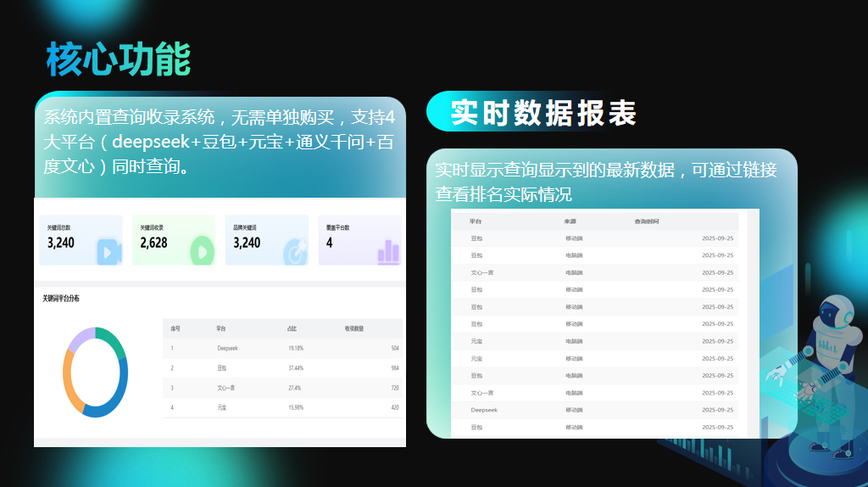868x487 pixels.
Task: Select the 文心一言 row showing 27.4%
Action: [x=281, y=388]
